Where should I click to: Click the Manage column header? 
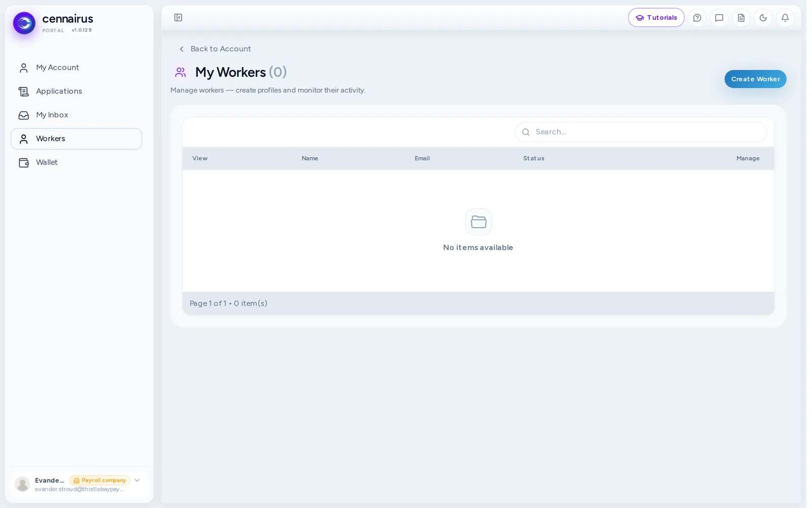[748, 158]
